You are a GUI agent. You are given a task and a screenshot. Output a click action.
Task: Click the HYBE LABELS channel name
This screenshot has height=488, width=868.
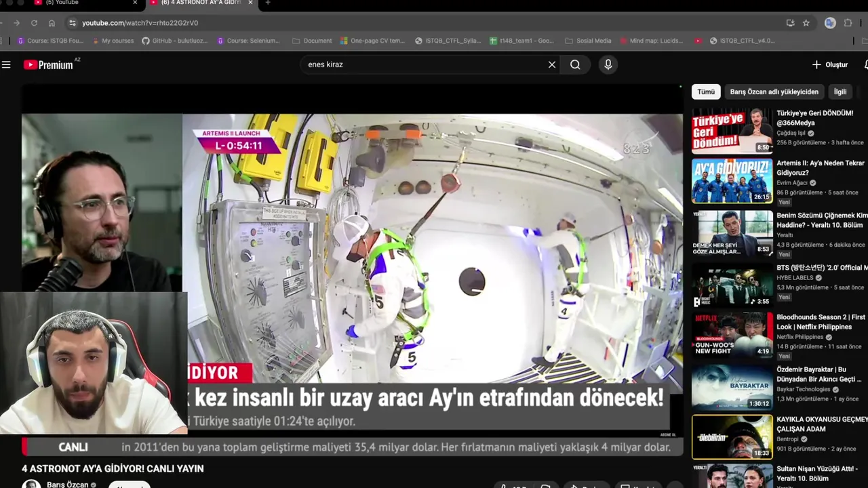point(795,278)
